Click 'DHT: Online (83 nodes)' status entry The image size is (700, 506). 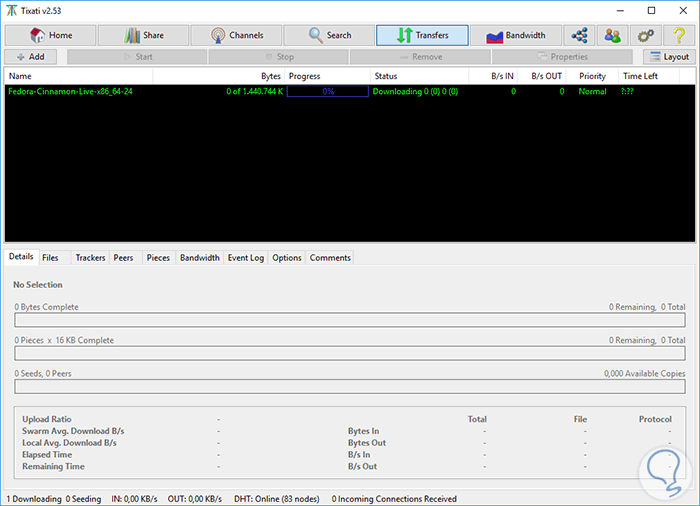(x=277, y=499)
